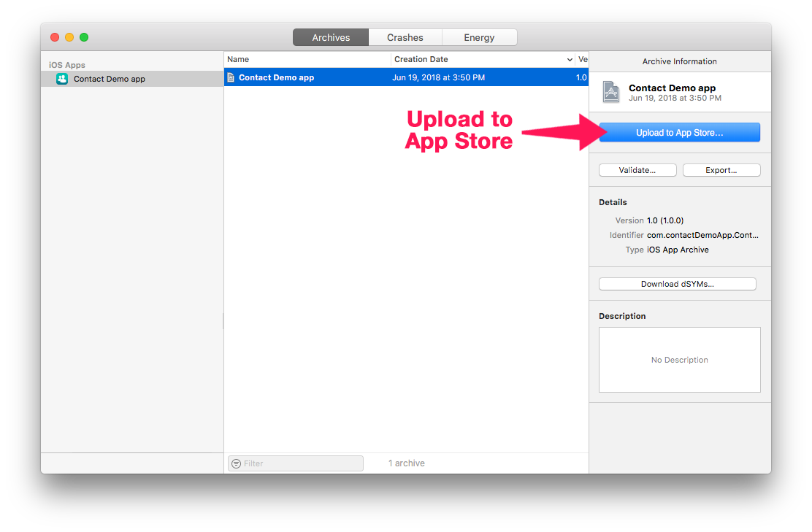Click the archive document icon in list row

tap(231, 77)
